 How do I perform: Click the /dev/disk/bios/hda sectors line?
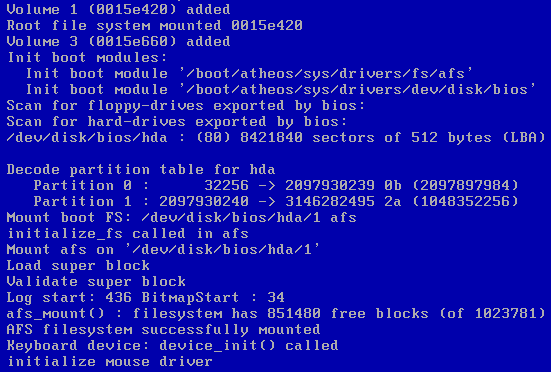pos(276,138)
